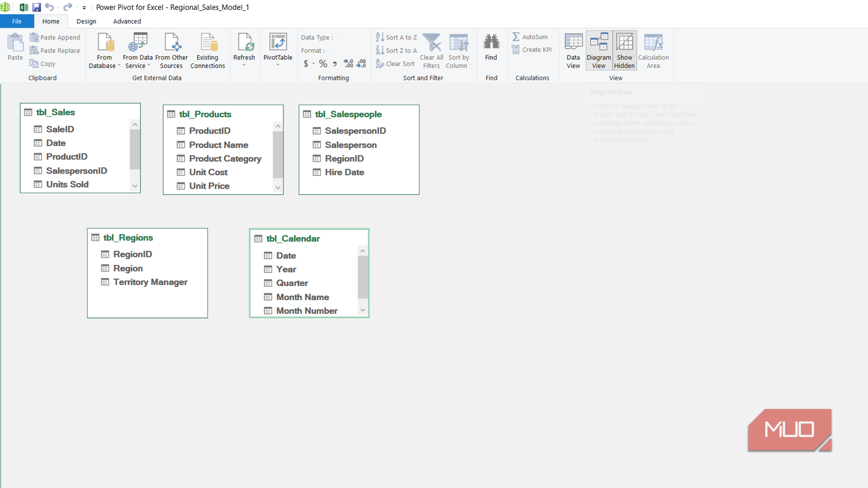Click the Redo arrow

coord(67,8)
